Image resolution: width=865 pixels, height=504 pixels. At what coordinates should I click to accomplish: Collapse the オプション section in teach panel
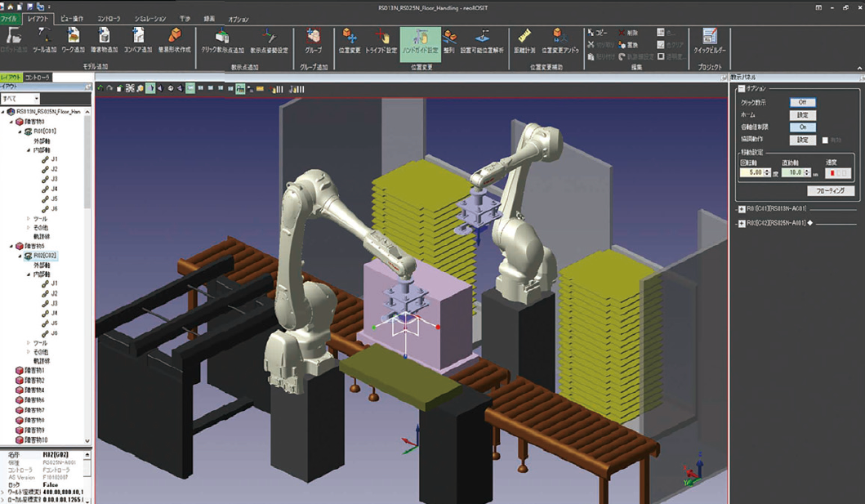[742, 89]
